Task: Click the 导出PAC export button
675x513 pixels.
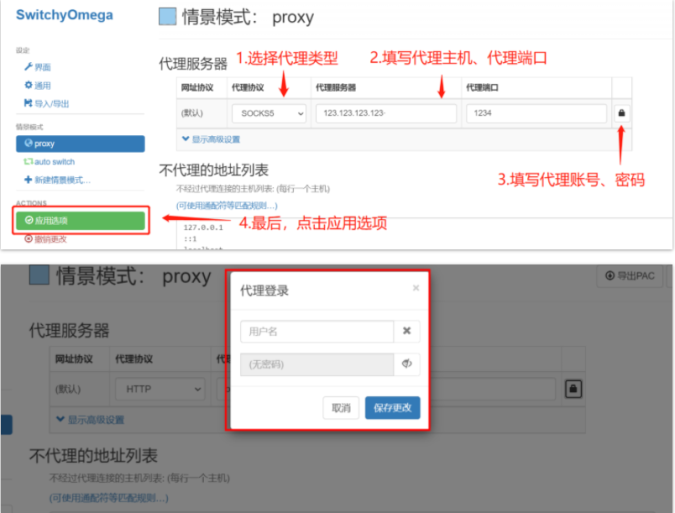Action: coord(629,276)
